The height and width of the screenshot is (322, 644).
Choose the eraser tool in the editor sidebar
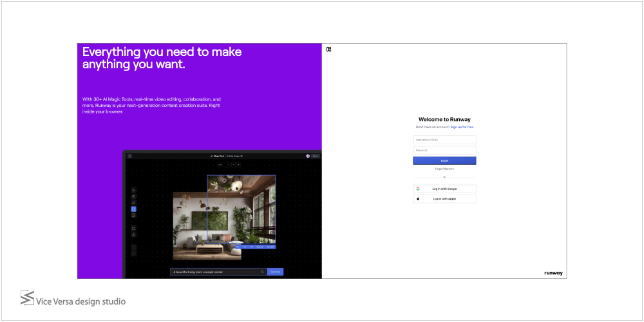click(x=133, y=203)
